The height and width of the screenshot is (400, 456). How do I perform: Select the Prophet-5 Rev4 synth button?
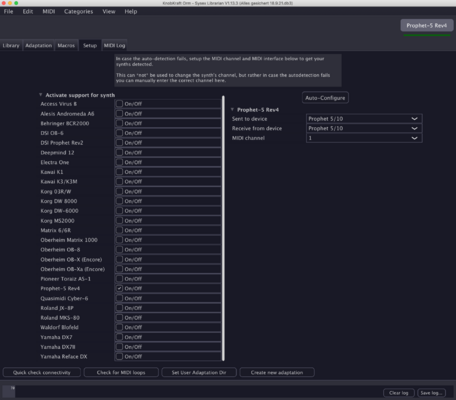click(x=427, y=26)
